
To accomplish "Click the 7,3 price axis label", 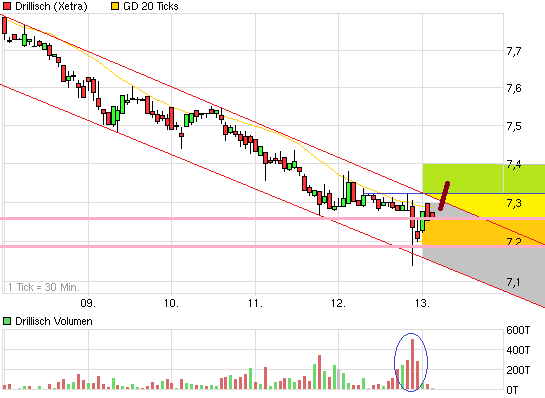I will (x=514, y=203).
